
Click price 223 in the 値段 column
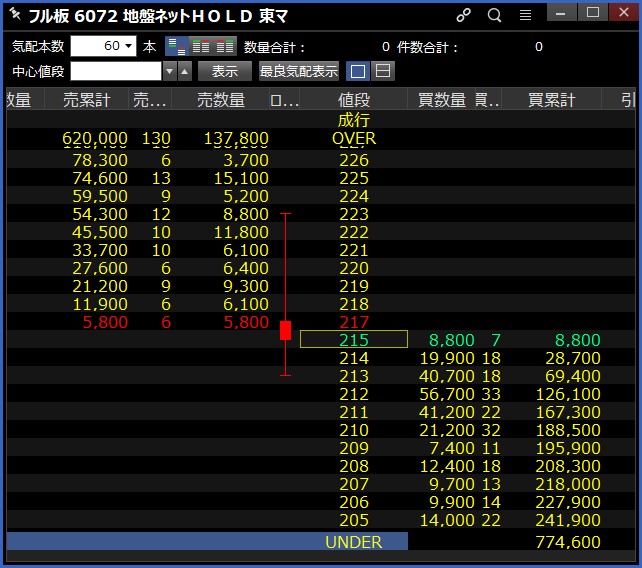tap(354, 214)
